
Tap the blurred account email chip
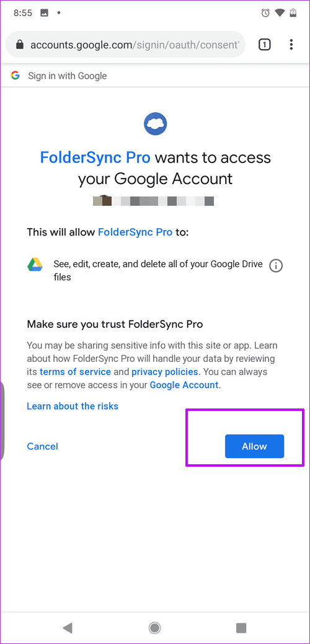(154, 201)
